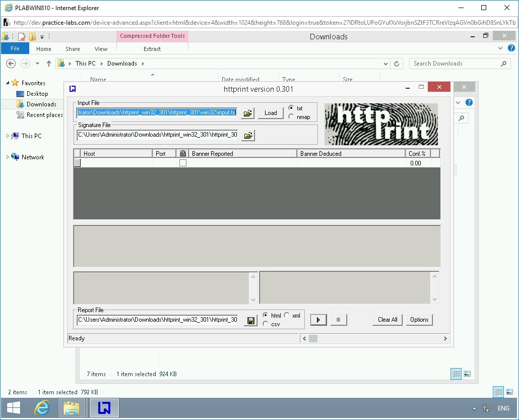519x420 pixels.
Task: Open the address bar history dropdown
Action: coord(386,64)
